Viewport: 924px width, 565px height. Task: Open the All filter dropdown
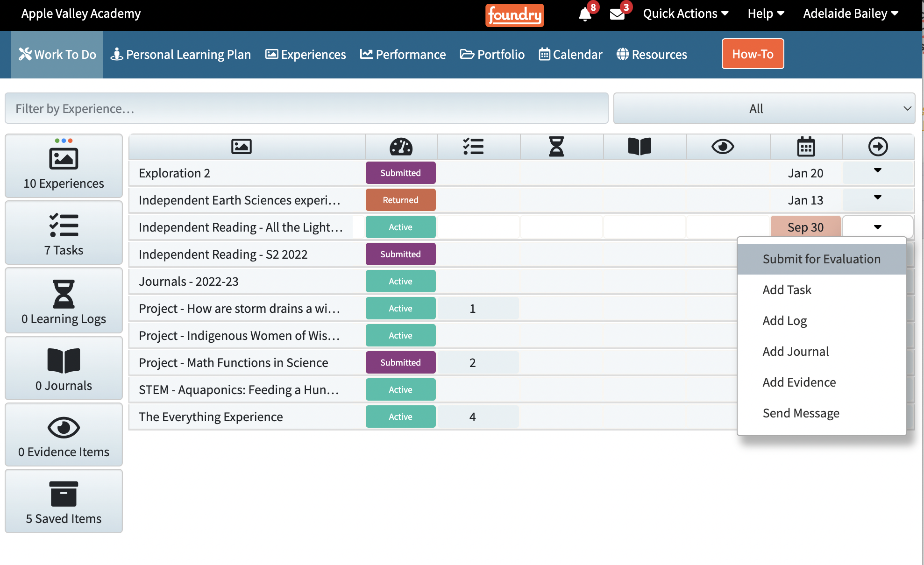(x=764, y=108)
